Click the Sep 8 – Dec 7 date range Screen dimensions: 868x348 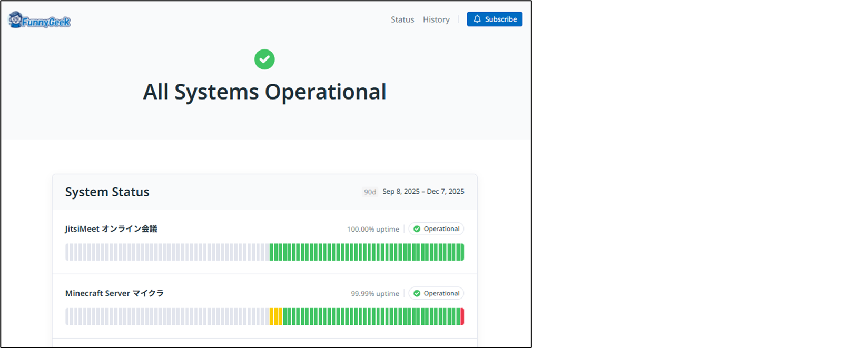coord(423,192)
